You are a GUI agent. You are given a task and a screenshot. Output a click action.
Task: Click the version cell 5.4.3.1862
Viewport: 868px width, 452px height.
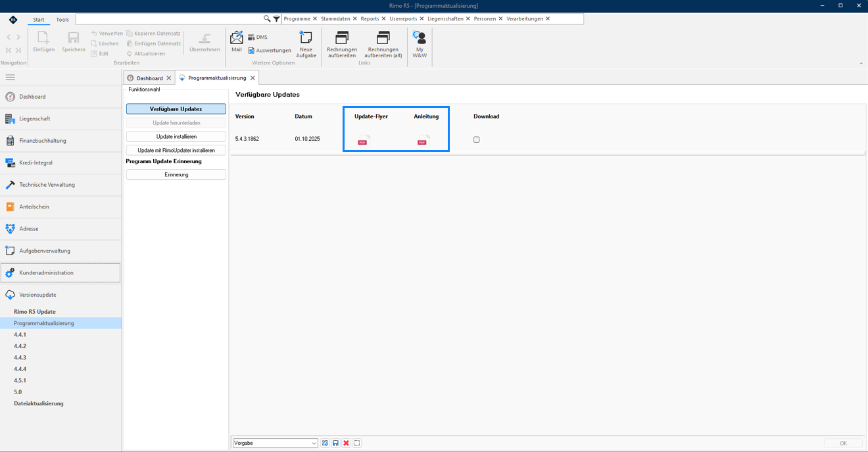pyautogui.click(x=247, y=139)
